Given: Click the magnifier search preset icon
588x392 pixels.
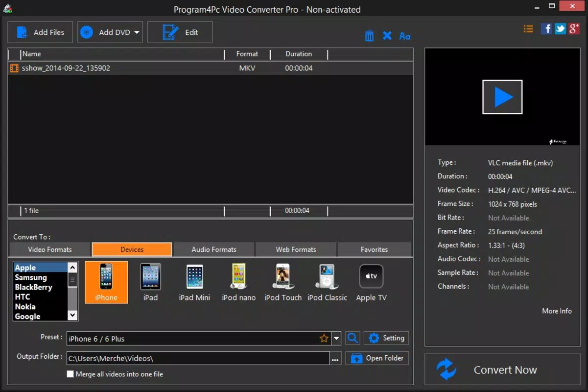Looking at the screenshot, I should point(353,338).
